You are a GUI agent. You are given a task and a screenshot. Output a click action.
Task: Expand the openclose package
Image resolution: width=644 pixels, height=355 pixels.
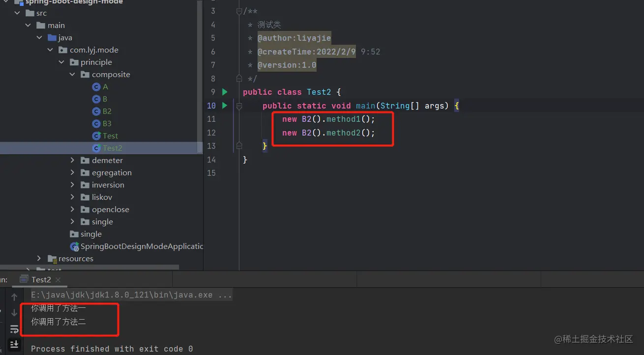pyautogui.click(x=72, y=210)
